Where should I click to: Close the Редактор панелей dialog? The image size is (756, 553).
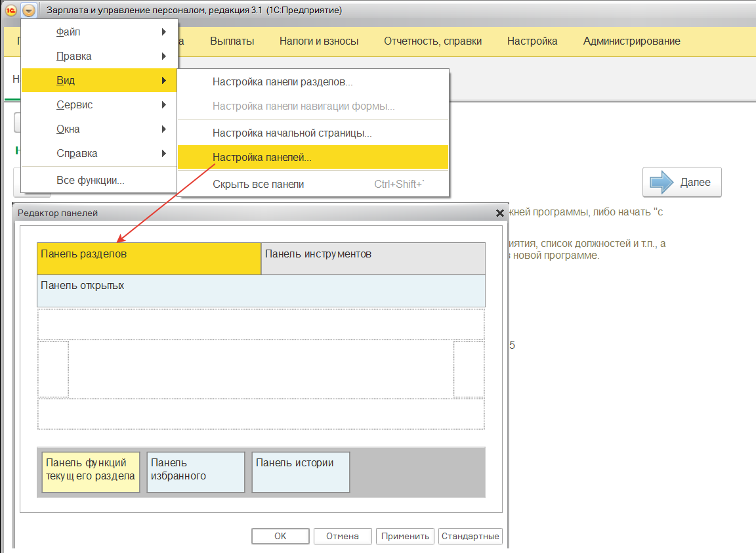point(500,213)
